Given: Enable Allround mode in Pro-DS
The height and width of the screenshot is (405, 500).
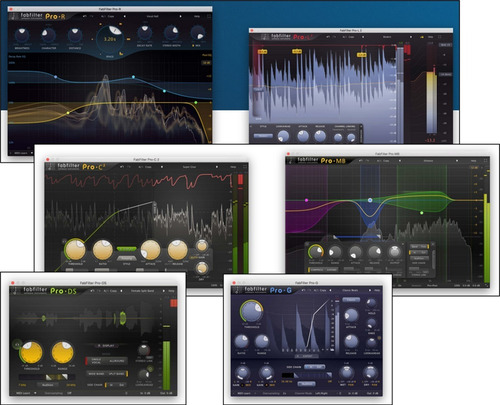Looking at the screenshot, I should [117, 361].
